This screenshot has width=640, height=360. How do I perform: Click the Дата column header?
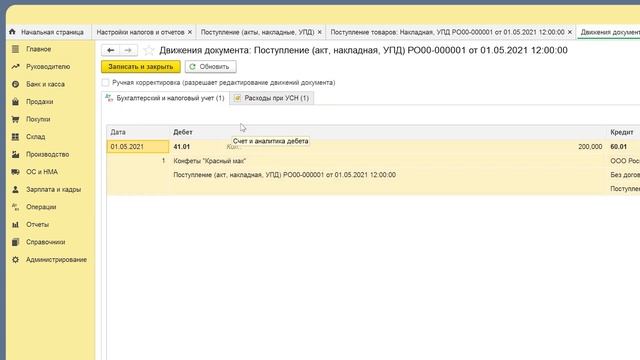click(138, 132)
